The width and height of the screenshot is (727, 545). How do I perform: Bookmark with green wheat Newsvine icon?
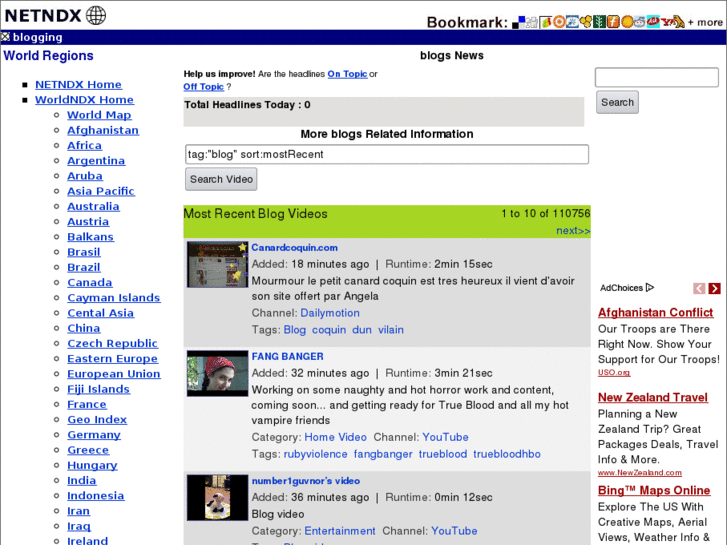coord(599,22)
